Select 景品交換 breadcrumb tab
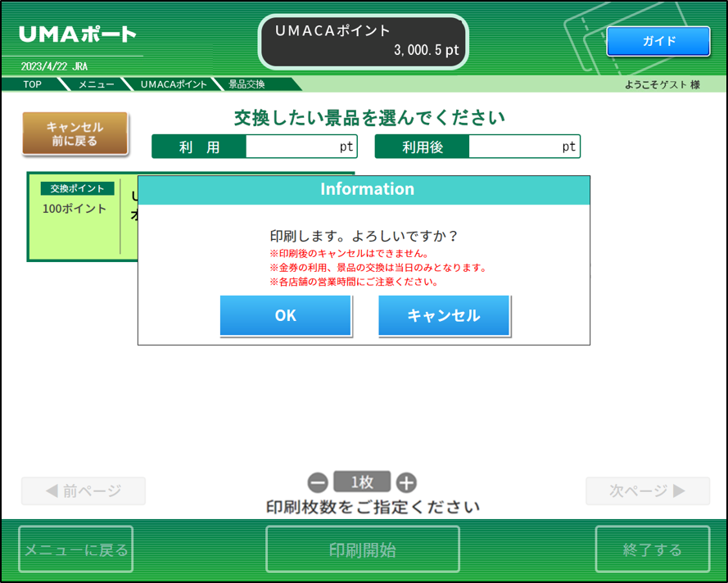This screenshot has height=583, width=728. (247, 84)
